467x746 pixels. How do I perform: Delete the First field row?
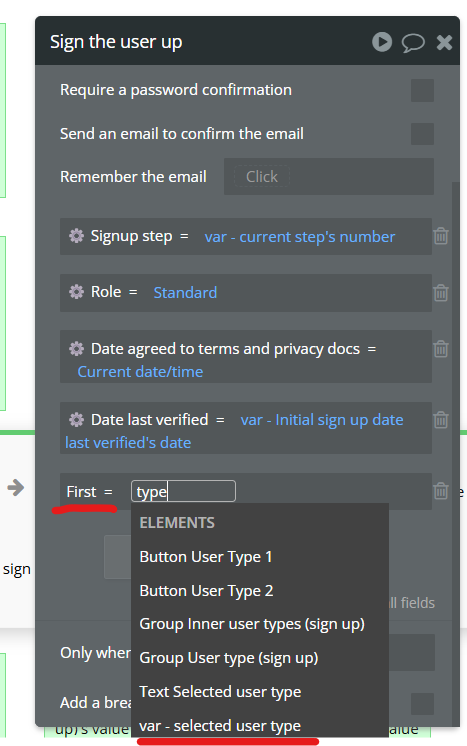coord(441,491)
